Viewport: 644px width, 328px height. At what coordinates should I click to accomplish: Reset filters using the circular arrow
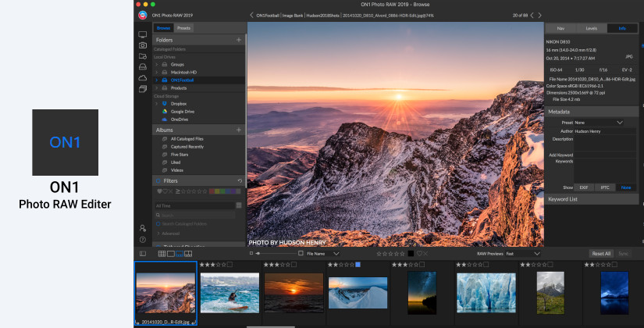pos(240,180)
